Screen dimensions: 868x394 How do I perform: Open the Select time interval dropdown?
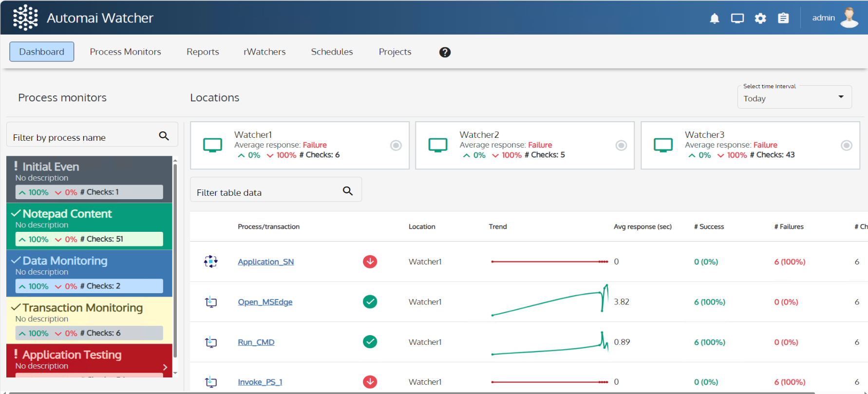pyautogui.click(x=794, y=97)
